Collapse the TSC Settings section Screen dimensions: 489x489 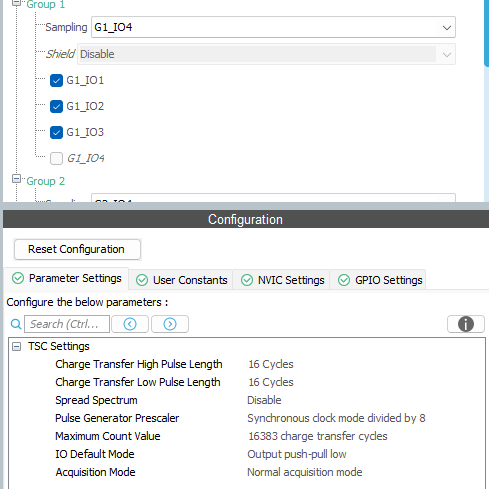(x=16, y=347)
